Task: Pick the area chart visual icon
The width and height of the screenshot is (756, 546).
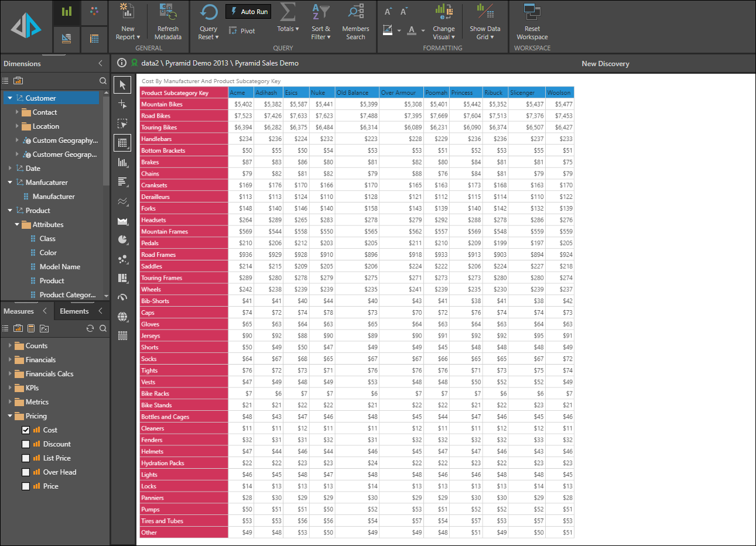Action: (x=122, y=221)
